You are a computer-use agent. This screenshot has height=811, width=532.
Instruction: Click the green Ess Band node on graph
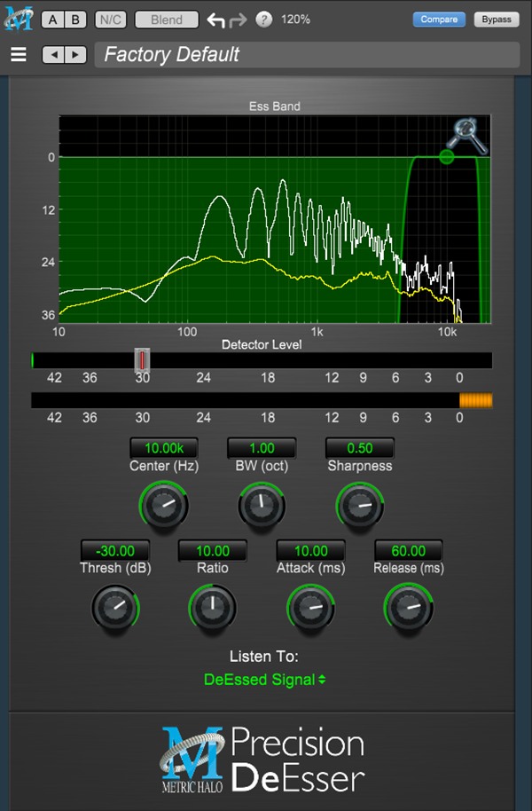(x=446, y=157)
